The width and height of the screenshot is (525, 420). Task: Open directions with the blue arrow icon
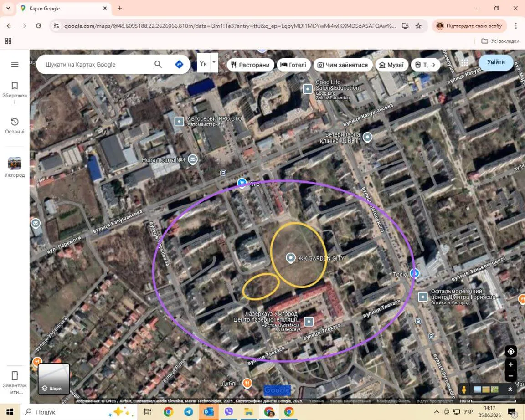tap(179, 64)
